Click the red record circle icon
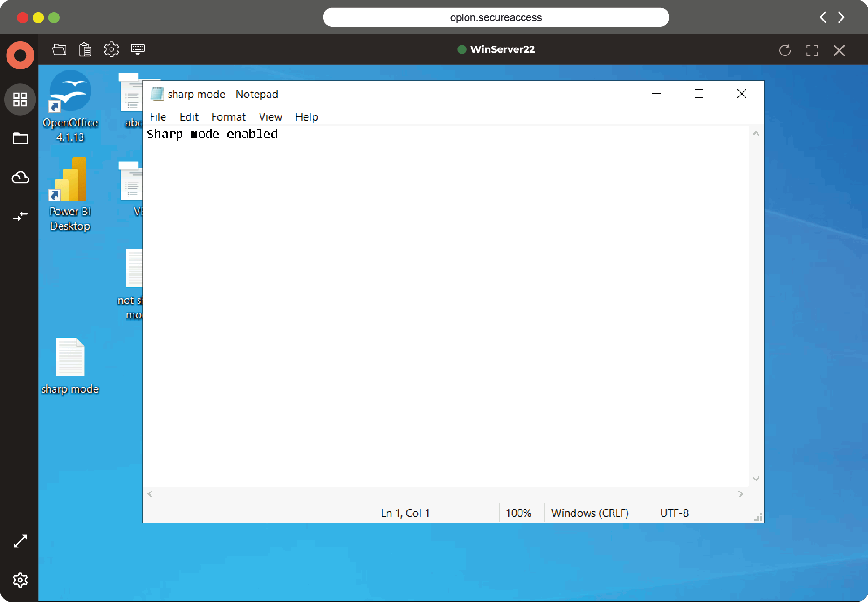868x602 pixels. pyautogui.click(x=20, y=55)
